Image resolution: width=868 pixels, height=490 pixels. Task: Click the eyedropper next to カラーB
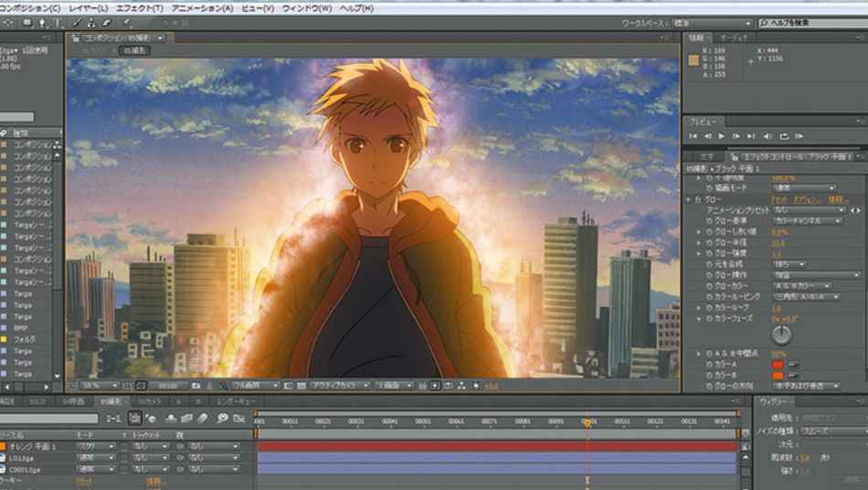(793, 376)
